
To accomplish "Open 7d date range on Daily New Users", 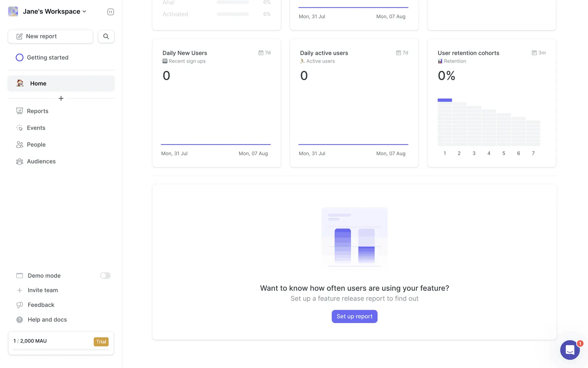I will click(x=265, y=53).
